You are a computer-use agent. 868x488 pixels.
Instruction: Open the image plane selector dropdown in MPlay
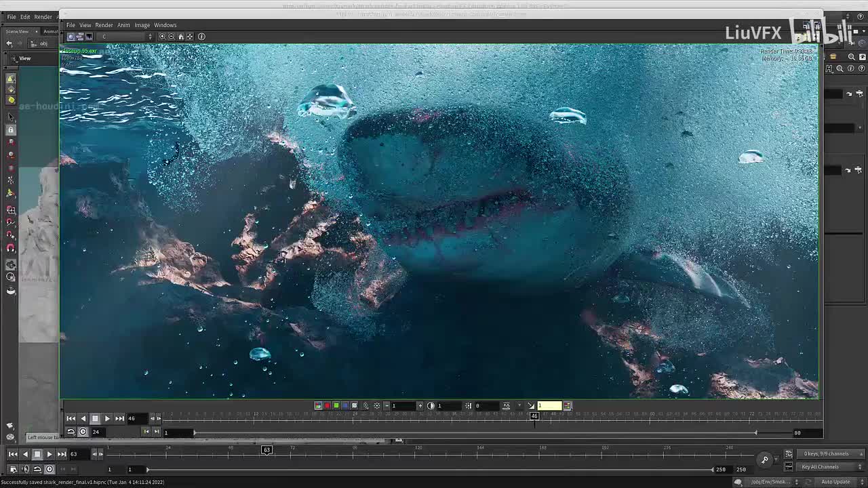click(125, 37)
